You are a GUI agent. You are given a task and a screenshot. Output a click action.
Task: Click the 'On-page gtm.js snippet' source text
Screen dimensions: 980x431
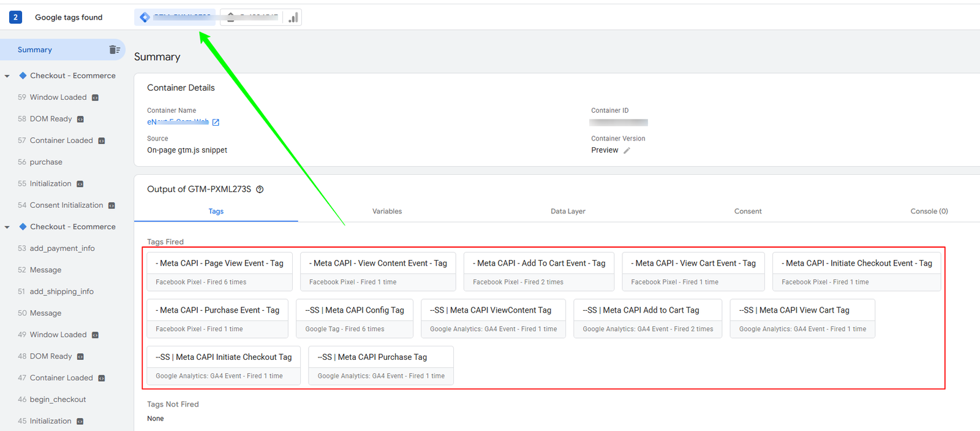[187, 150]
